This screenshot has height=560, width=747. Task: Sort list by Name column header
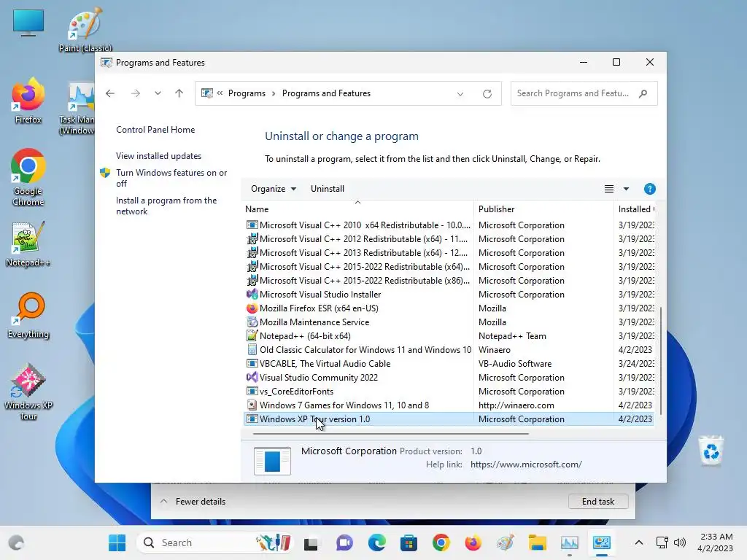(x=357, y=209)
